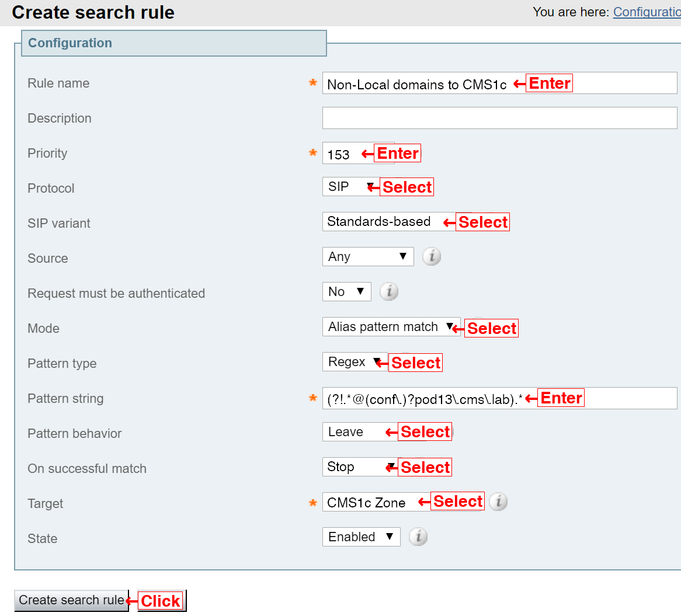Click the On successful match label
The image size is (681, 616).
tap(87, 469)
